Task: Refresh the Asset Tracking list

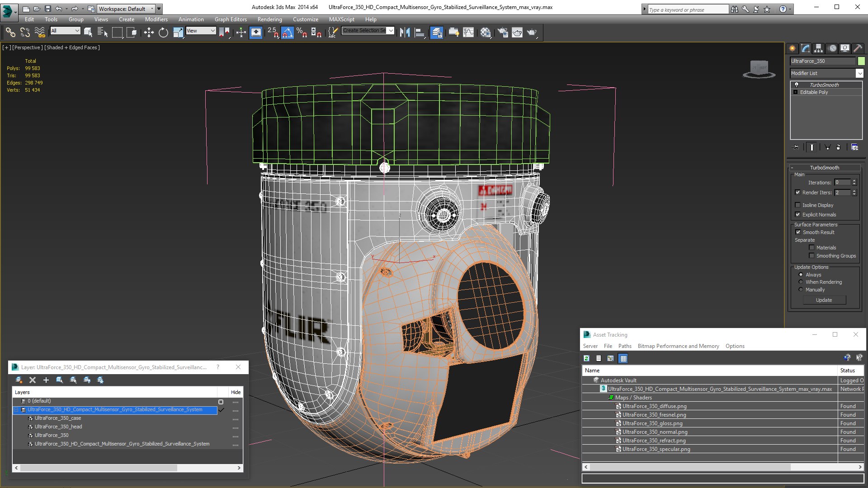Action: 586,358
